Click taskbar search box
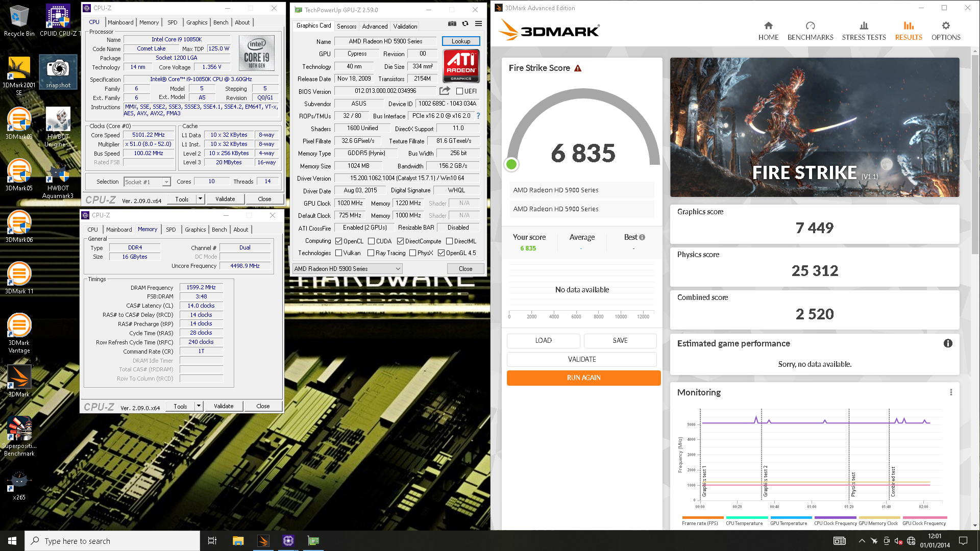 pyautogui.click(x=112, y=541)
